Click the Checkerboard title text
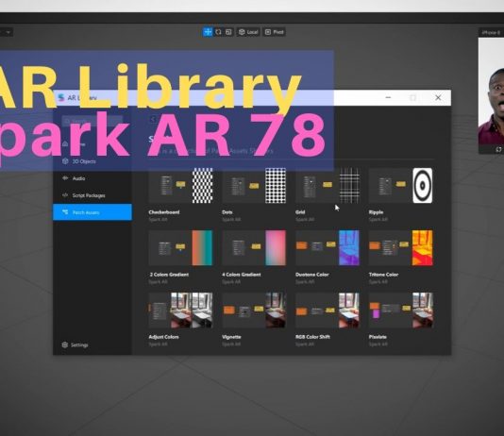The image size is (504, 436). 164,212
